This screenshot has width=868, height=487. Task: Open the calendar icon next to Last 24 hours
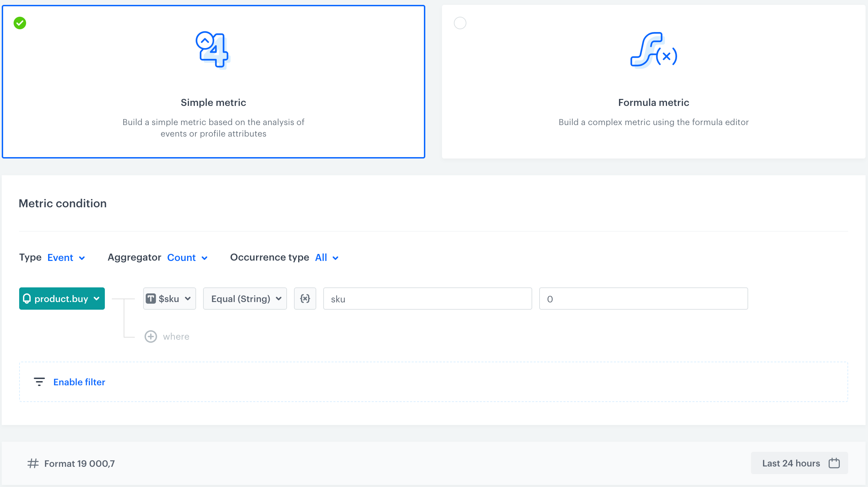click(x=834, y=463)
